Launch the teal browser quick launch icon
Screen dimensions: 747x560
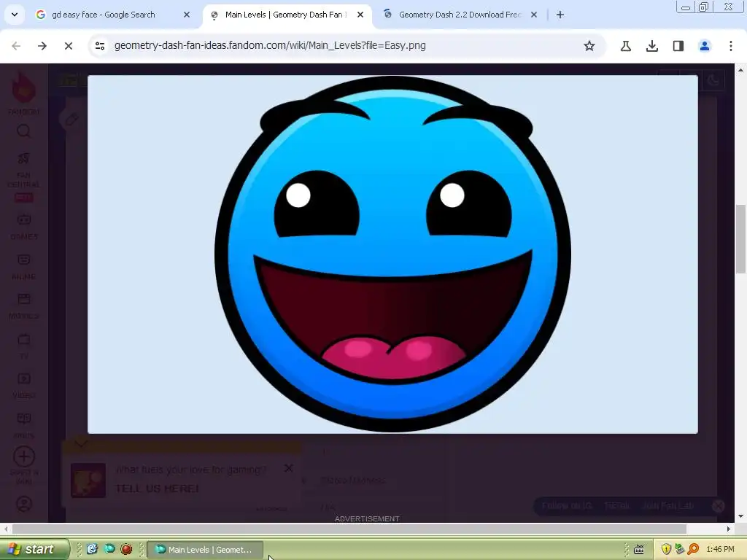[x=109, y=549]
